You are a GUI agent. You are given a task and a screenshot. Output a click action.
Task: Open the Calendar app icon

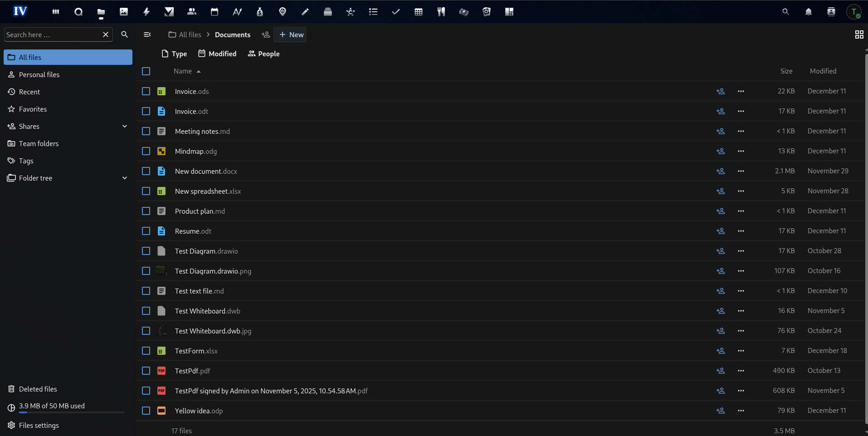tap(214, 11)
